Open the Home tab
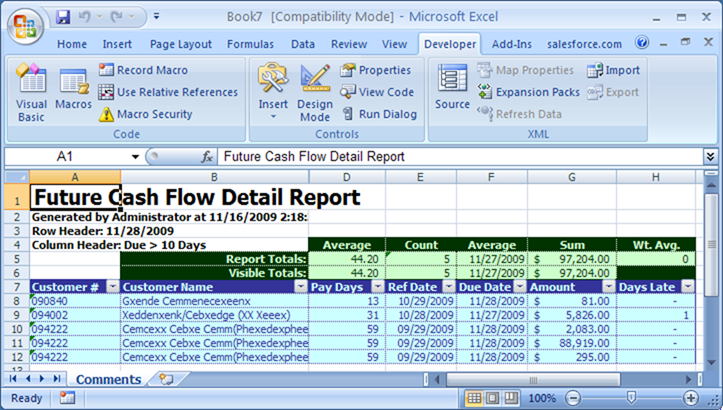 (72, 44)
